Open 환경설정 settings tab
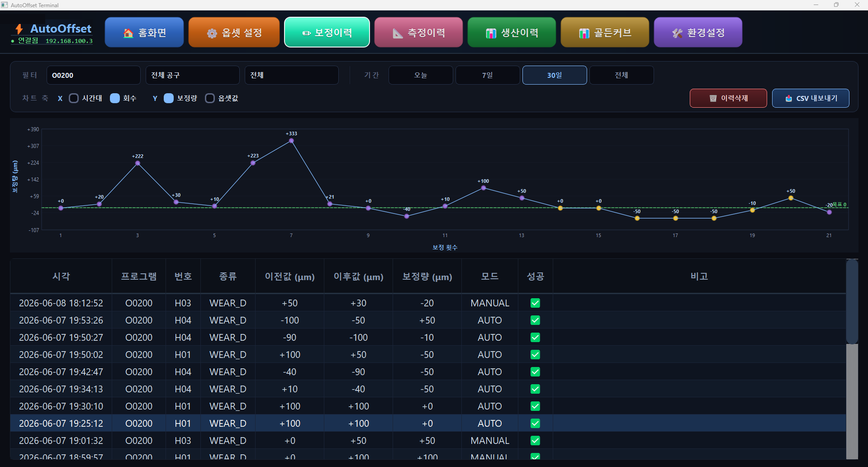 pos(698,33)
